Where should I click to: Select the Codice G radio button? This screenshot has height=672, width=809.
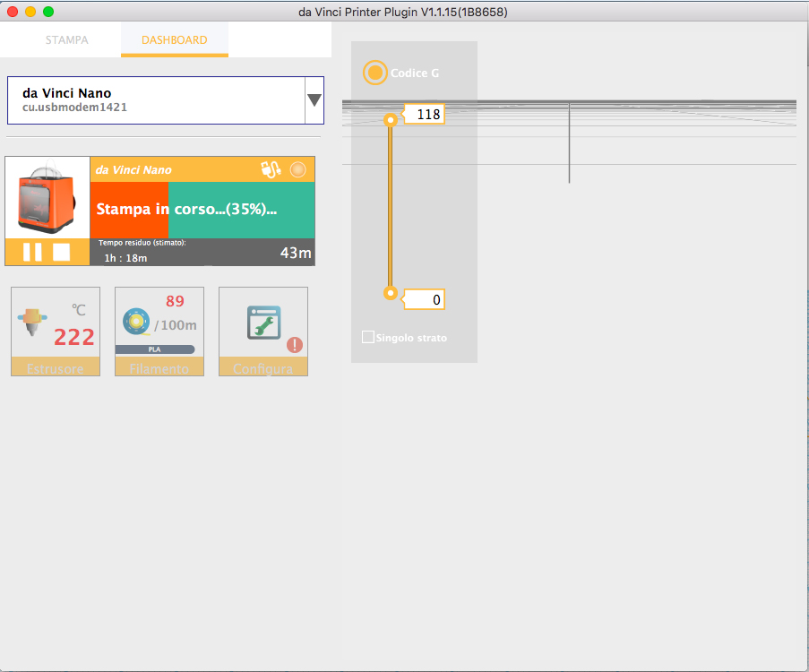coord(375,73)
